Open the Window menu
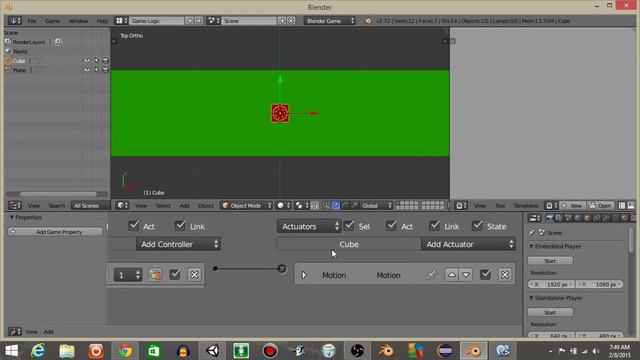Image resolution: width=640 pixels, height=360 pixels. (x=78, y=21)
